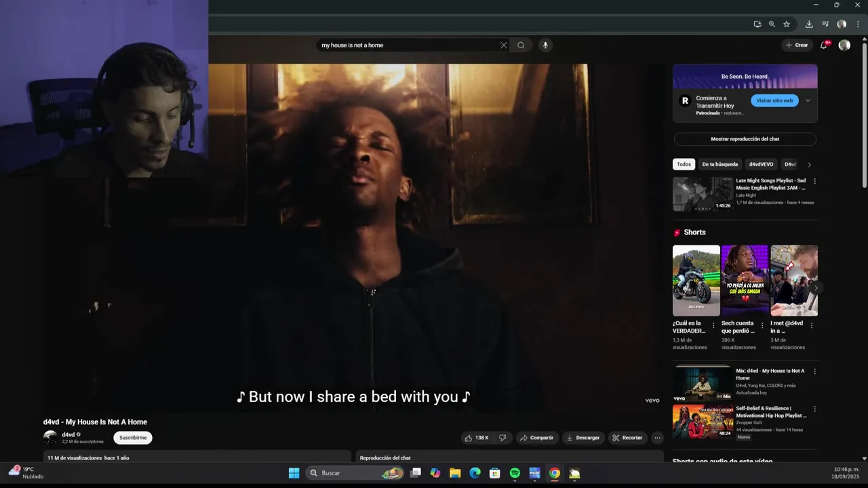Click Visitar sitio web ad button

(x=774, y=100)
